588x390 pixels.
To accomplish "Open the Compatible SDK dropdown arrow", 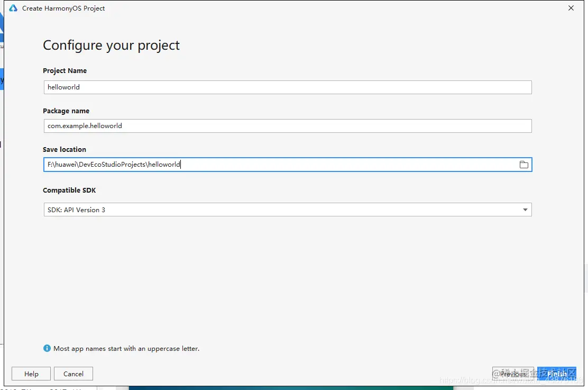I will click(525, 210).
